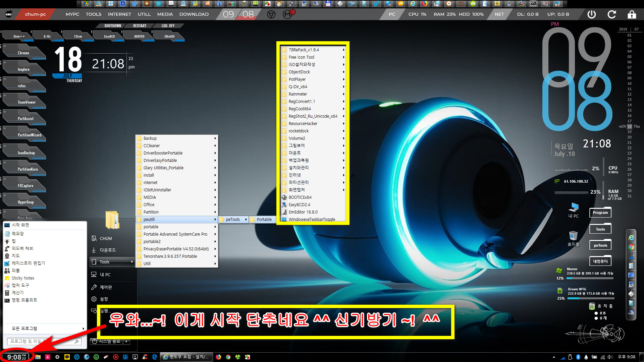The width and height of the screenshot is (644, 362).
Task: Expand the CCleaner folder submenu
Action: click(177, 146)
